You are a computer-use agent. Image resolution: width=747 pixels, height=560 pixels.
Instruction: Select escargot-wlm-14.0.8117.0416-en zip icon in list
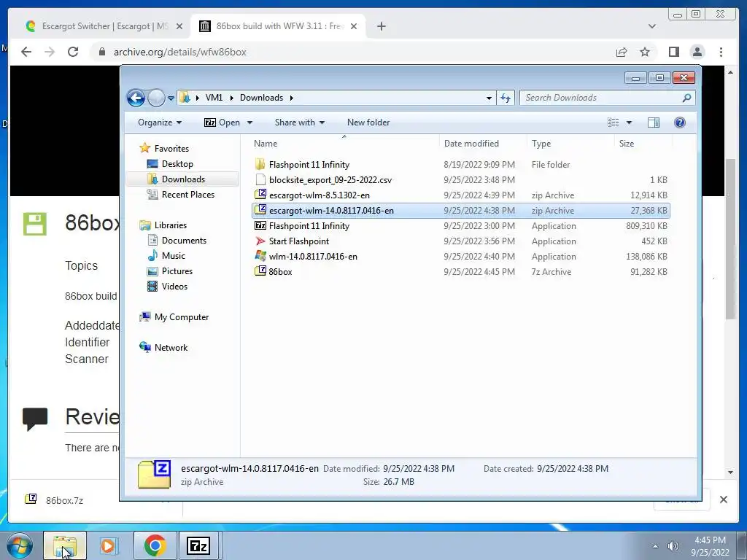point(260,209)
